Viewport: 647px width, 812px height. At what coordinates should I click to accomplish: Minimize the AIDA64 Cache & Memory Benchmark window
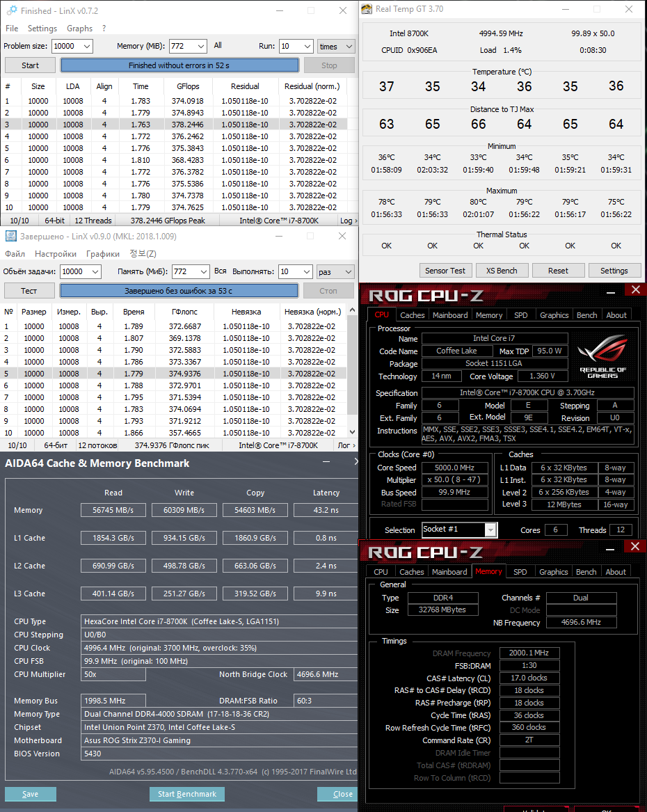pos(326,462)
